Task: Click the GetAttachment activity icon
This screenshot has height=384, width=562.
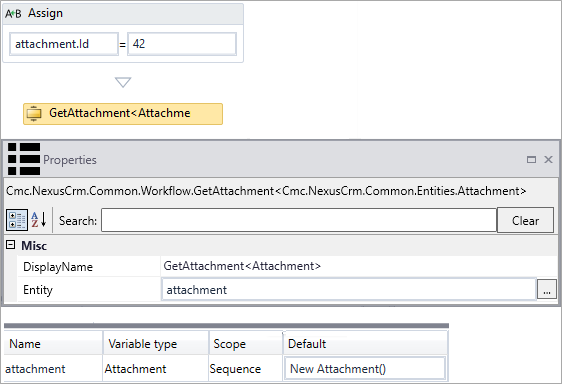Action: 34,114
